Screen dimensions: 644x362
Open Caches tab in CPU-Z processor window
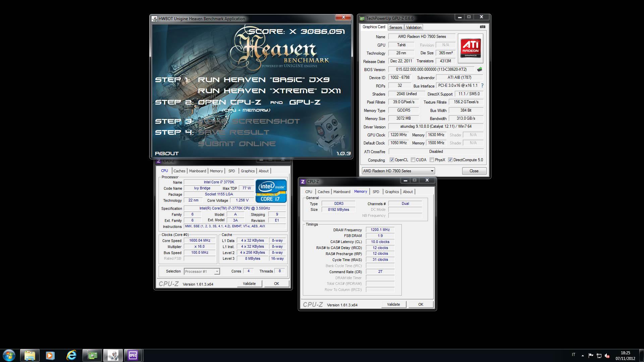(x=179, y=171)
